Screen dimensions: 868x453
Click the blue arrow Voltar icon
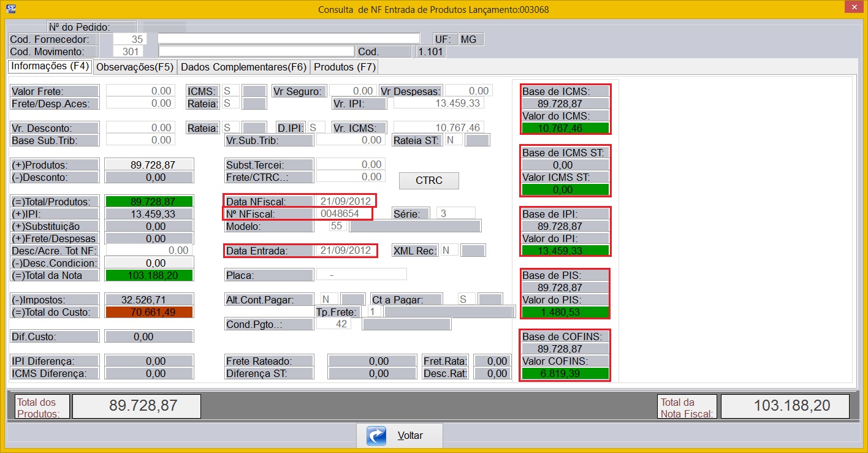pos(376,436)
